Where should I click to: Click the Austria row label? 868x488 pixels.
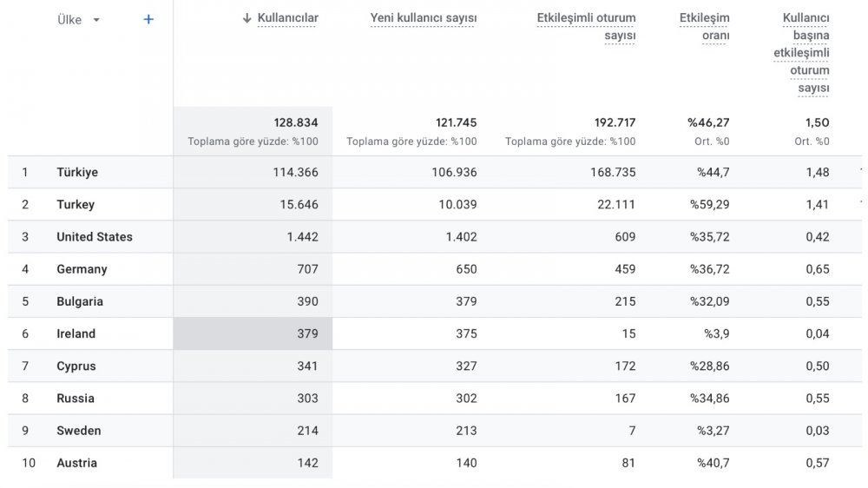coord(76,463)
